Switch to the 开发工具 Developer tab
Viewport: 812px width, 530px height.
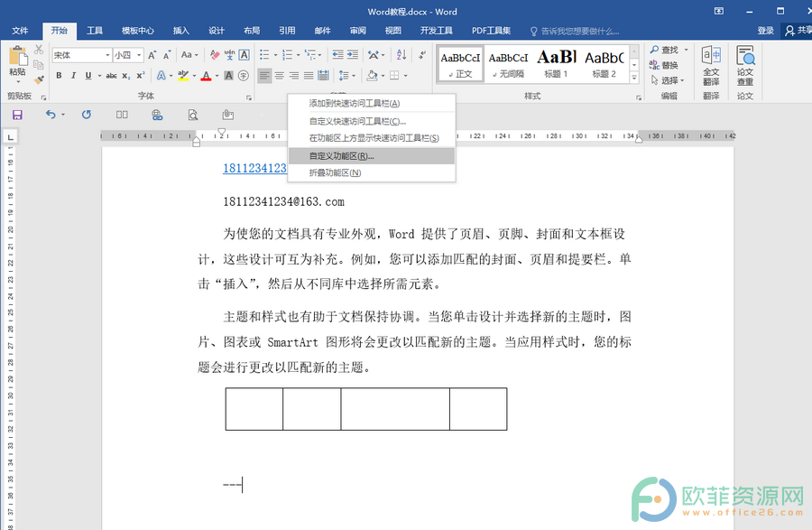436,31
